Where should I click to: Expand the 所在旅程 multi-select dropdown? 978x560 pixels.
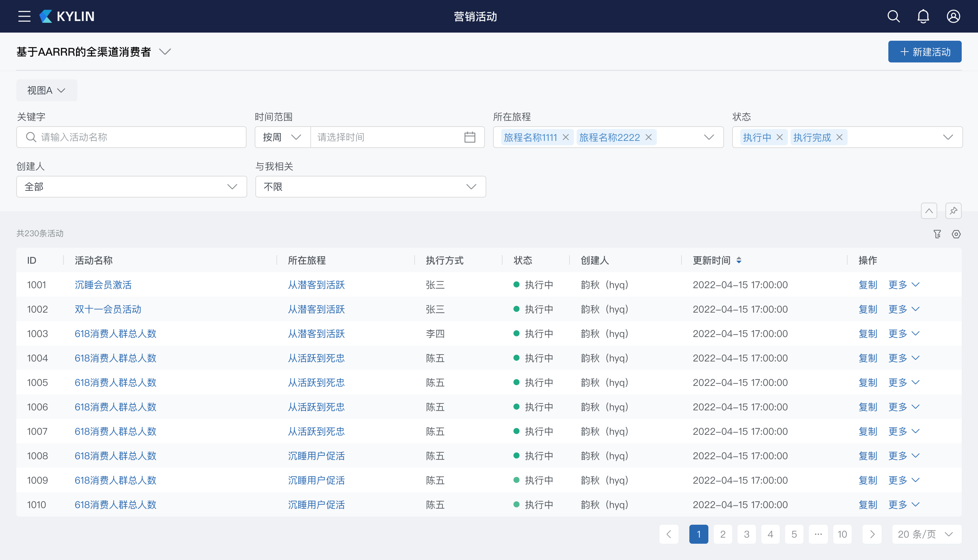coord(709,137)
